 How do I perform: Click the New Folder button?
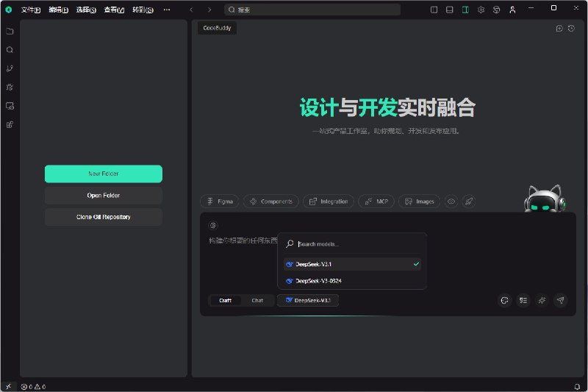[x=104, y=174]
